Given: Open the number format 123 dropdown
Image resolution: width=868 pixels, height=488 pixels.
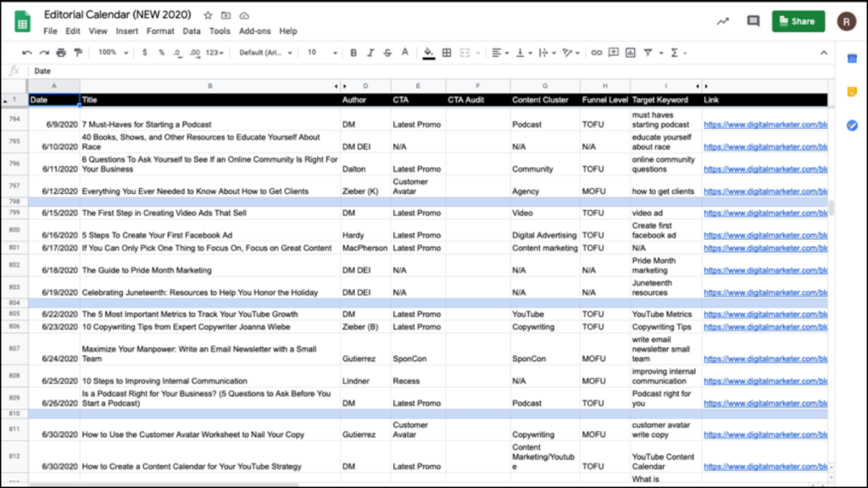Looking at the screenshot, I should click(214, 53).
